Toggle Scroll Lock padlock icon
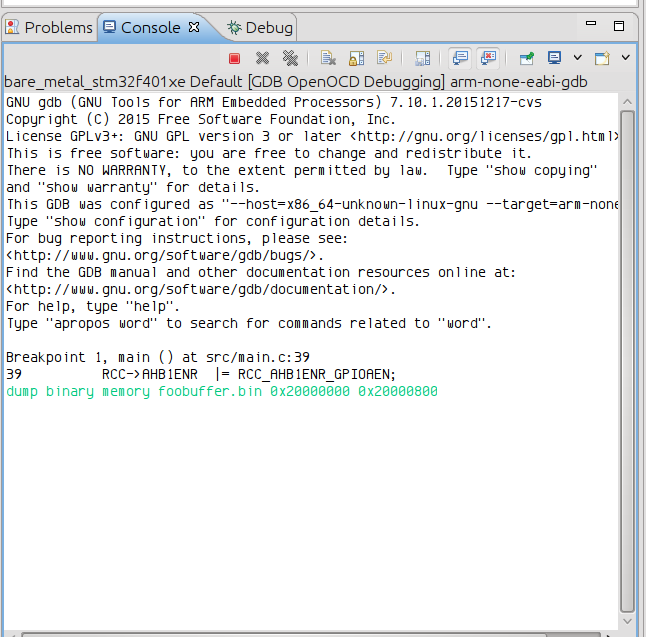Image resolution: width=646 pixels, height=637 pixels. pos(356,59)
